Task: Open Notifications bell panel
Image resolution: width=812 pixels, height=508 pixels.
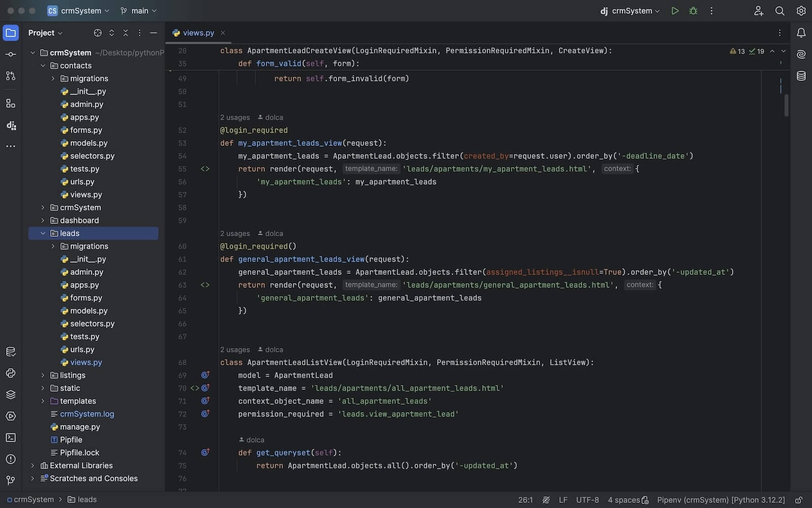Action: coord(801,33)
